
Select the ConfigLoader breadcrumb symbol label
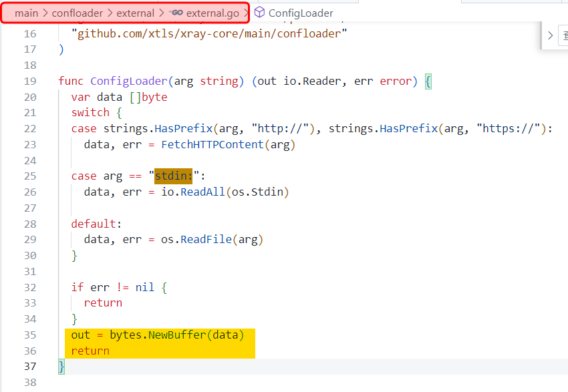pyautogui.click(x=301, y=13)
